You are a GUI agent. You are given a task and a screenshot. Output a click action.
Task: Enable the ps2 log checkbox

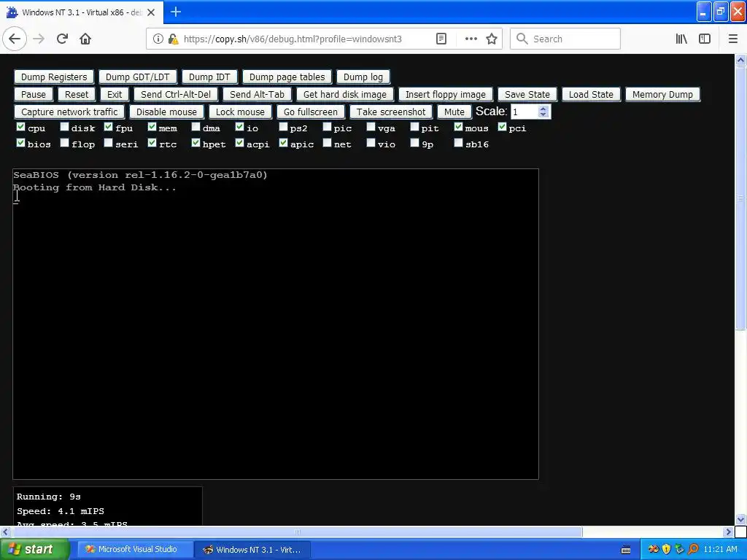(284, 127)
